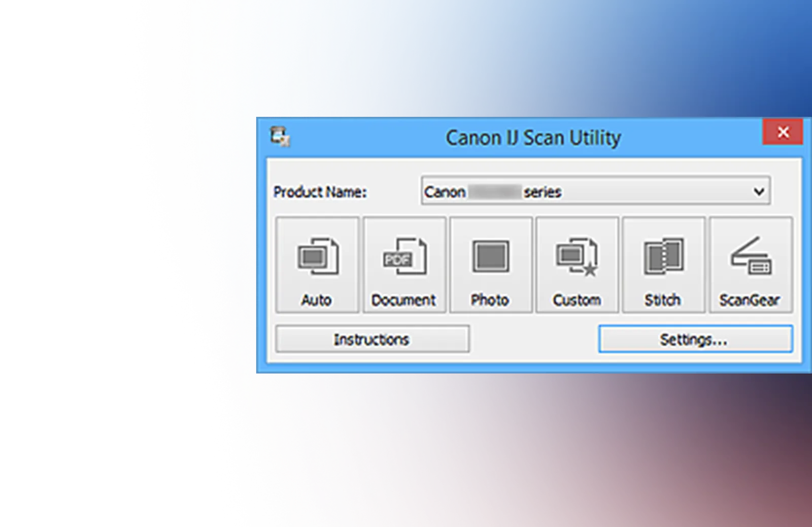Choose the Document PDF scan option
This screenshot has width=812, height=527.
(404, 265)
